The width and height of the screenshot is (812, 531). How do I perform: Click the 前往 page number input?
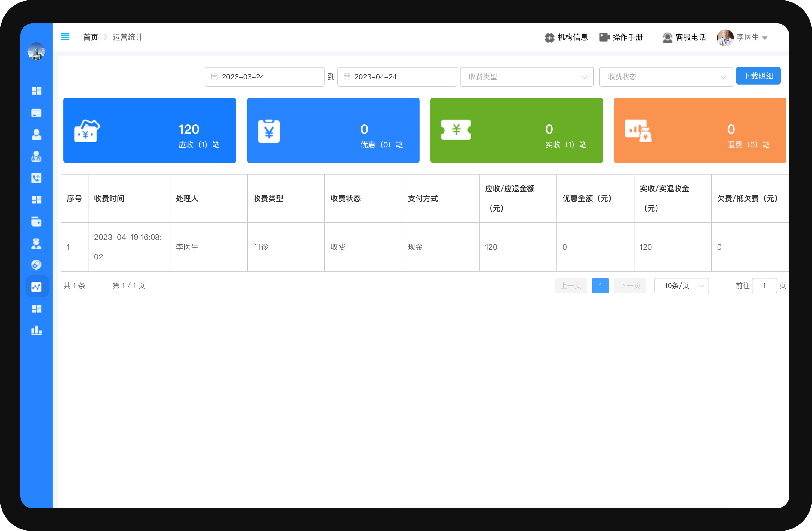764,285
